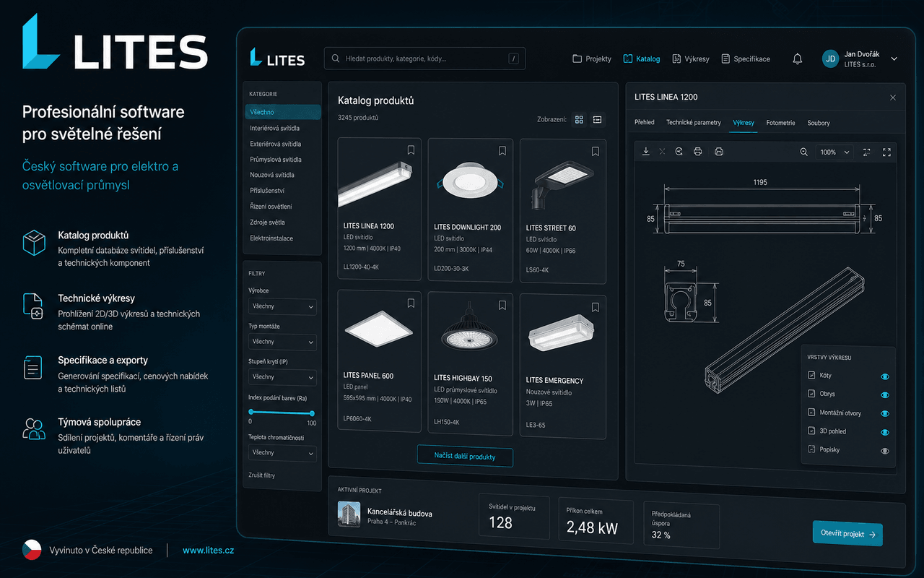Hide the Obrys drawing layer
This screenshot has width=924, height=578.
[885, 395]
